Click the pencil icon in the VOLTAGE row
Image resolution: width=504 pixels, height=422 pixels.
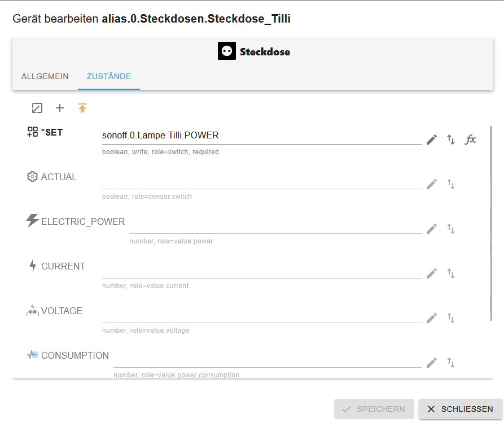point(432,318)
